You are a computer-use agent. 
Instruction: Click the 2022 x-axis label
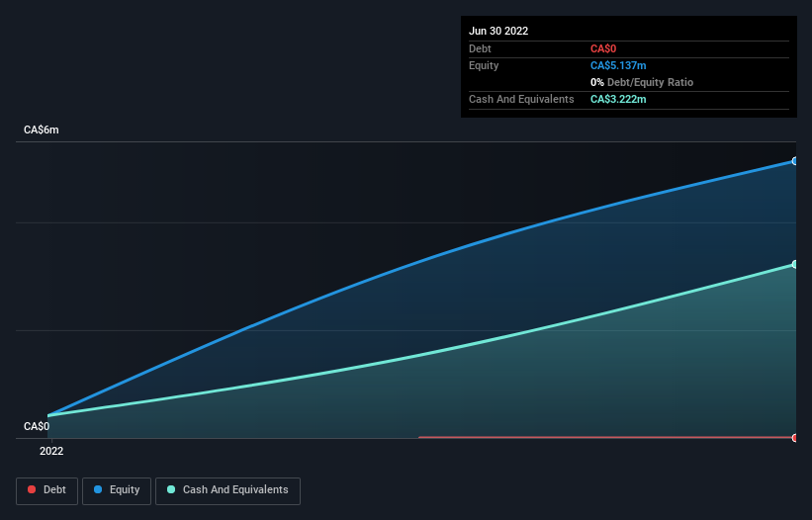coord(51,451)
